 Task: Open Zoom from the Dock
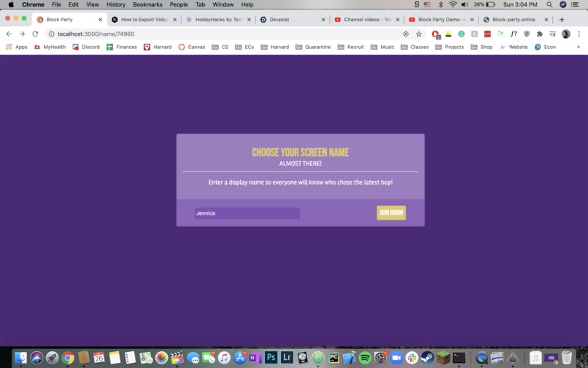[396, 358]
